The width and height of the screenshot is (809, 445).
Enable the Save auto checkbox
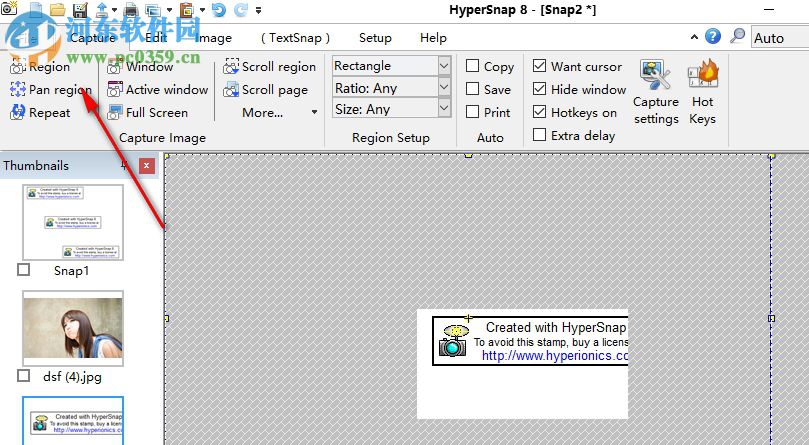472,89
